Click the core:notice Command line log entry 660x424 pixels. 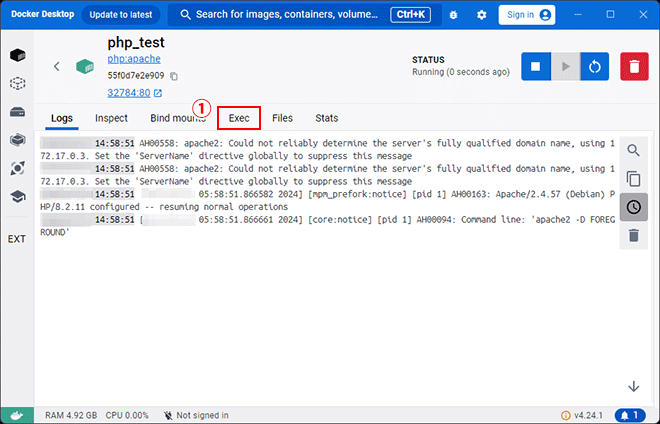pos(327,226)
